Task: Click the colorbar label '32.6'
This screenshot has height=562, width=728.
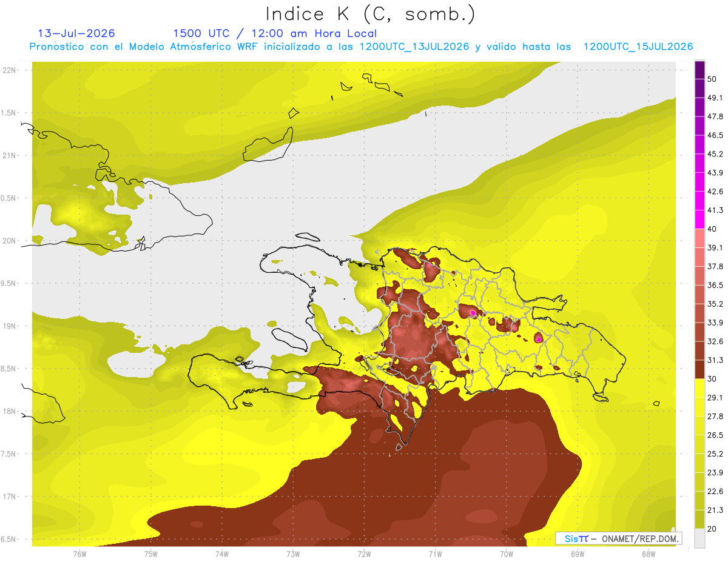Action: click(715, 342)
